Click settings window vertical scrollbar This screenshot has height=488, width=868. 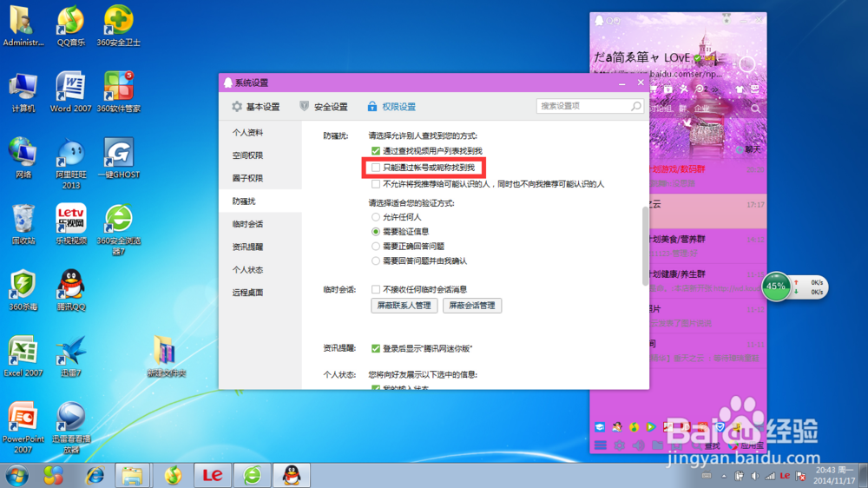point(645,246)
